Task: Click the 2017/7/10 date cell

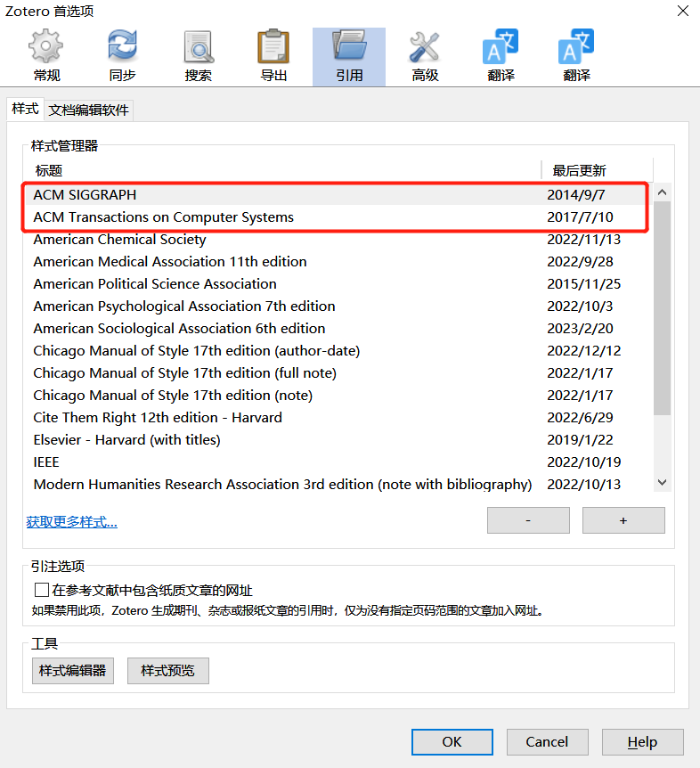Action: tap(580, 217)
